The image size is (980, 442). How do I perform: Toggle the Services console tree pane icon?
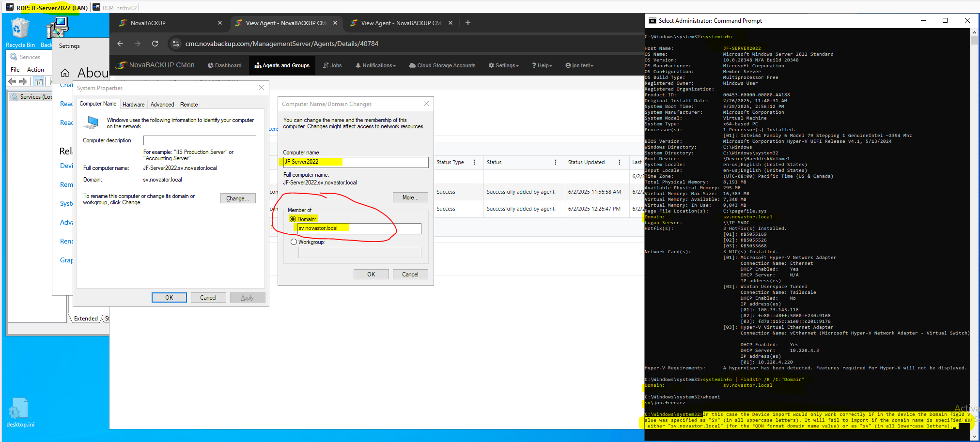39,81
